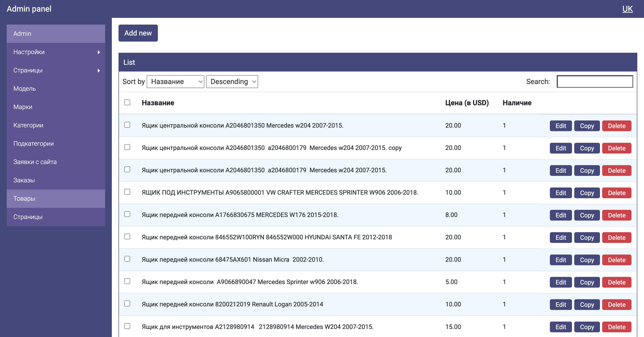Copy the A9066890047 Mercedes Sprinter item

587,282
